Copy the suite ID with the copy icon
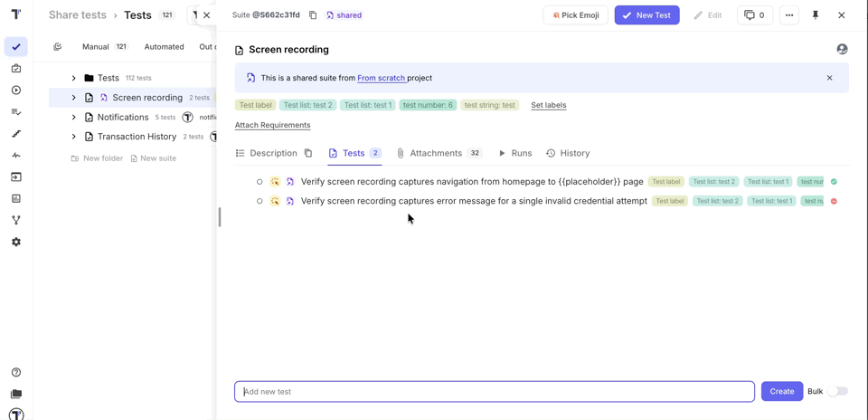Image resolution: width=868 pixels, height=420 pixels. point(313,15)
